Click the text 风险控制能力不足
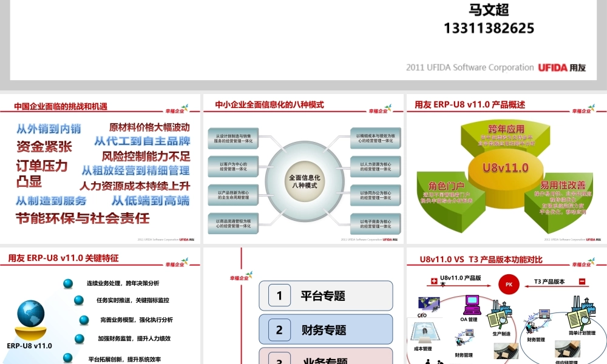 pyautogui.click(x=146, y=157)
